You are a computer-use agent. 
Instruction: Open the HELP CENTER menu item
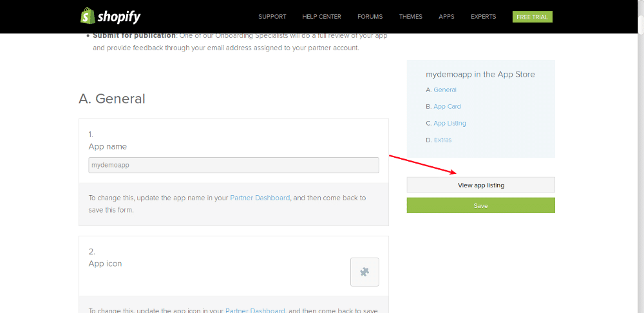click(x=321, y=17)
